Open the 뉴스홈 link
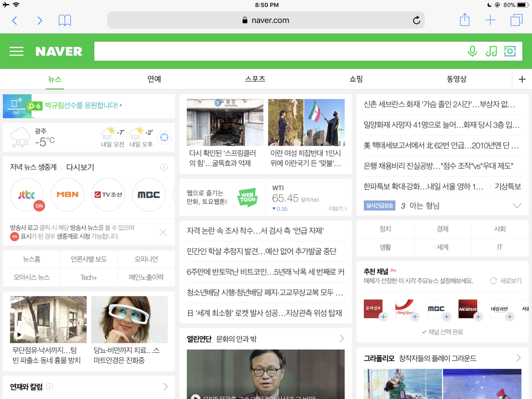Screen dimensions: 532x399 tap(31, 259)
